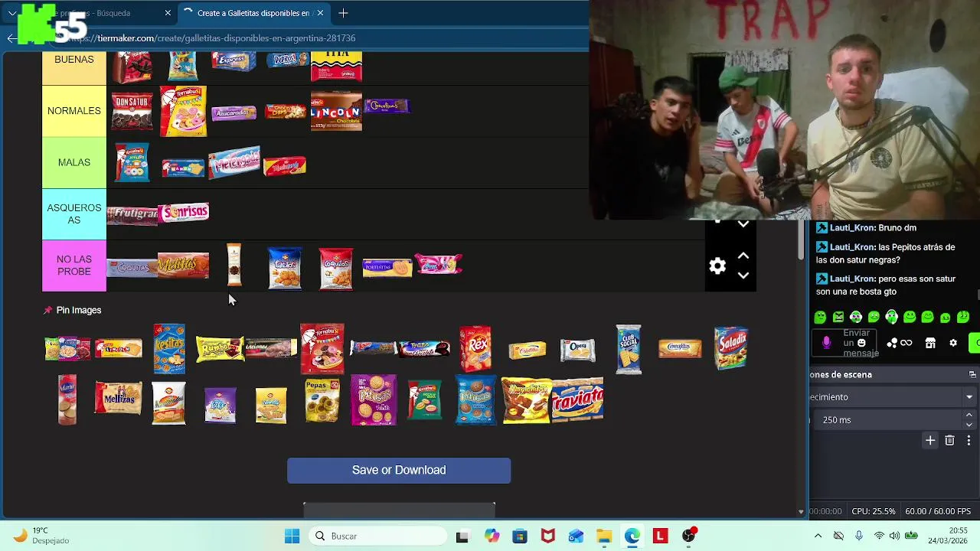Show hidden system tray icons

pos(818,536)
